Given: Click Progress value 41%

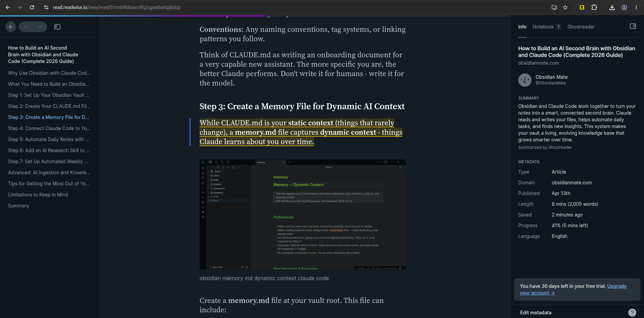Looking at the screenshot, I should click(570, 226).
